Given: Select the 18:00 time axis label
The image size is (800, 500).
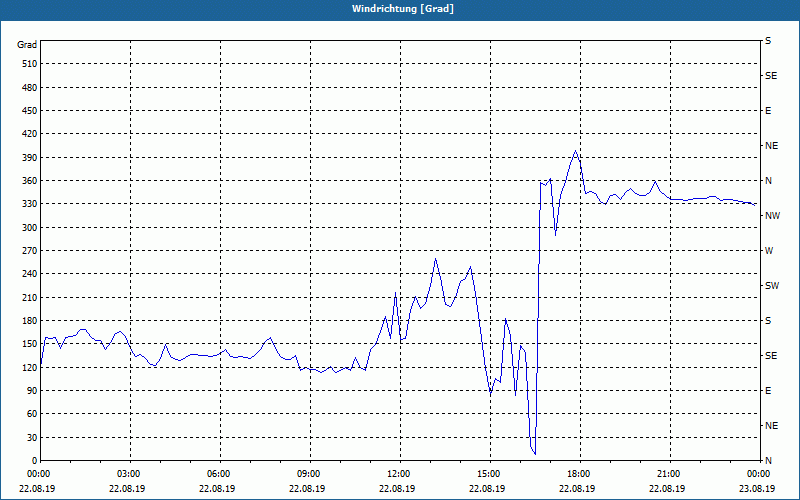Looking at the screenshot, I should click(x=581, y=474).
